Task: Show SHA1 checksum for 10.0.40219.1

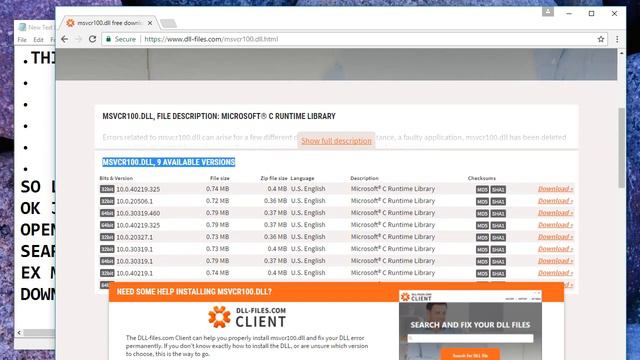Action: pos(498,273)
